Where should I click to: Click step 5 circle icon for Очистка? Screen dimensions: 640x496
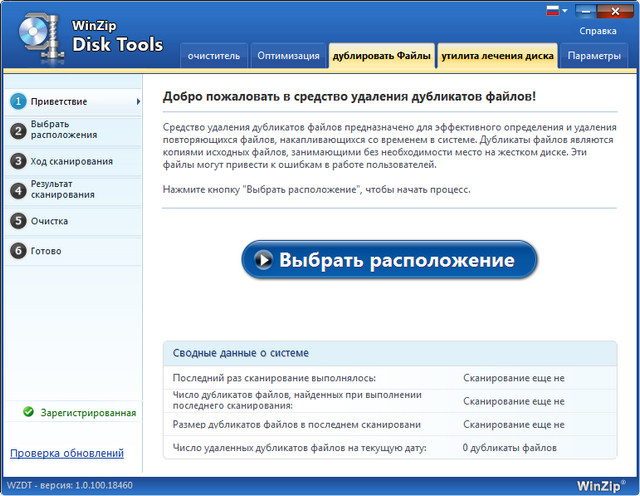(x=18, y=221)
